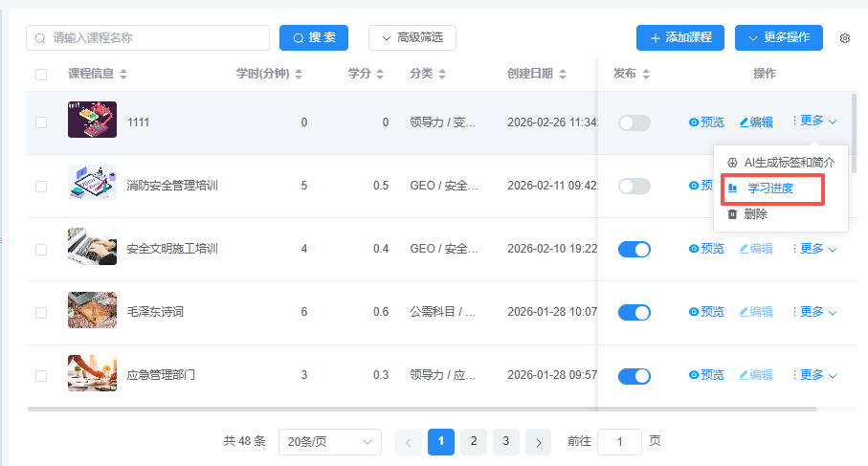The height and width of the screenshot is (466, 868).
Task: Open the 应急管理部门 course thumbnail
Action: tap(92, 373)
